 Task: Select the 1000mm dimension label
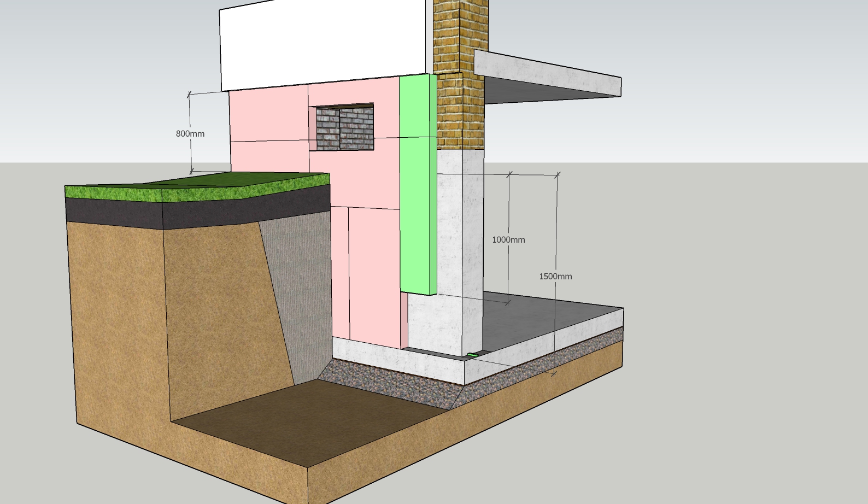click(508, 239)
